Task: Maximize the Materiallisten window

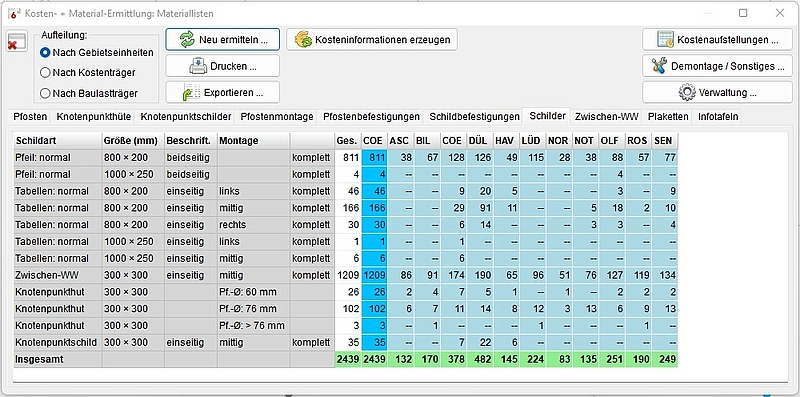Action: pos(743,13)
